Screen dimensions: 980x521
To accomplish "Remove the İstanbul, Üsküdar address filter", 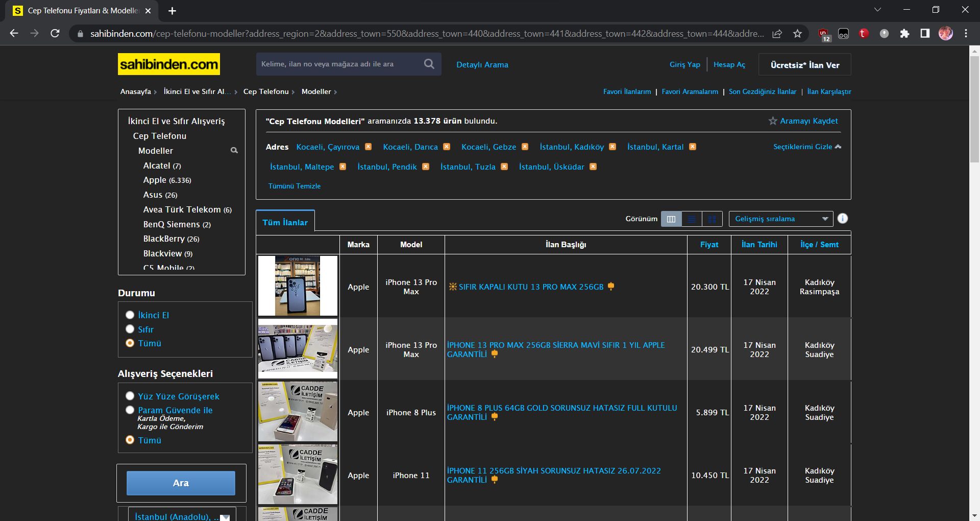I will tap(593, 167).
